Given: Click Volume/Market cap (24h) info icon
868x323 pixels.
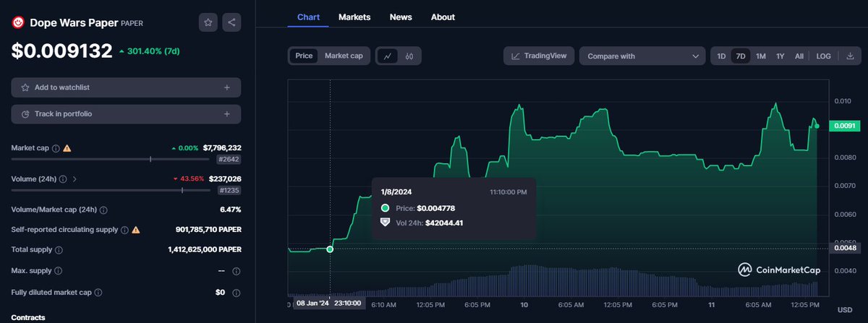Looking at the screenshot, I should coord(103,210).
